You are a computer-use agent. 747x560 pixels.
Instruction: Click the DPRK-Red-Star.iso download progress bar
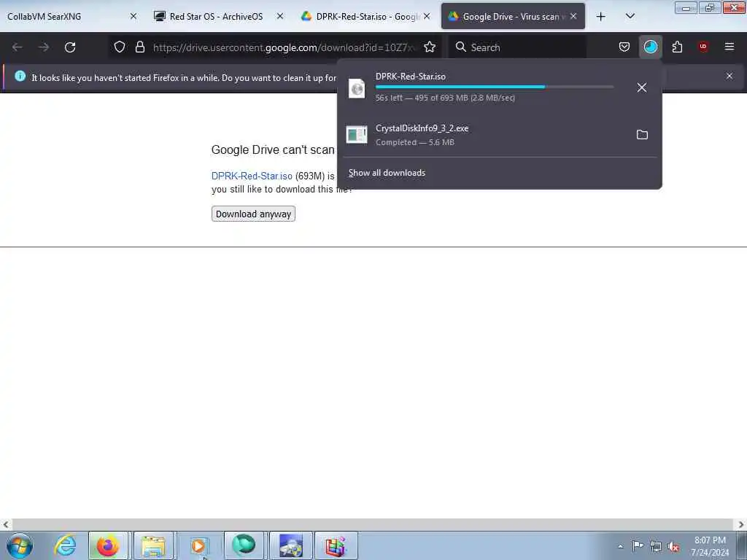(x=495, y=87)
